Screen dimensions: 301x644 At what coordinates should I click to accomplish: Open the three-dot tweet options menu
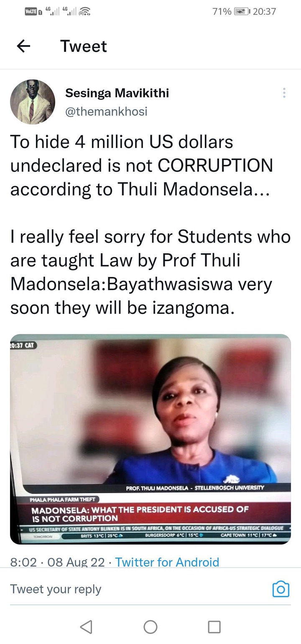(284, 93)
